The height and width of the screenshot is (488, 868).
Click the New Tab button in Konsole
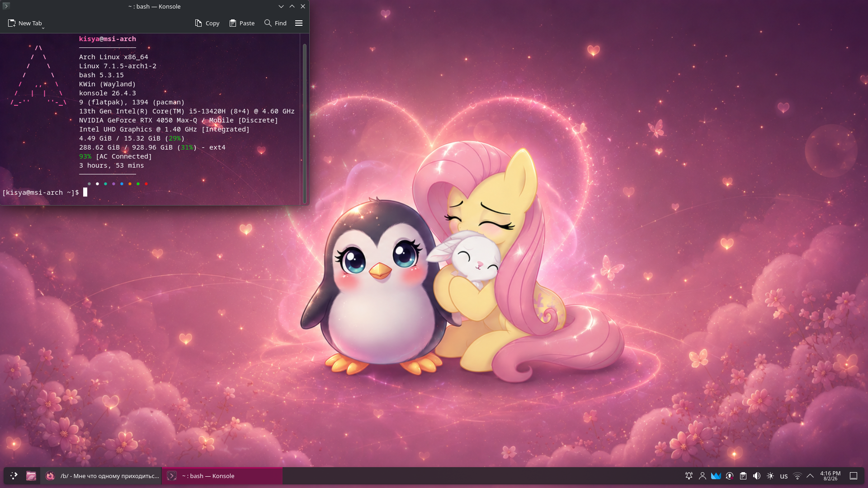(x=24, y=23)
